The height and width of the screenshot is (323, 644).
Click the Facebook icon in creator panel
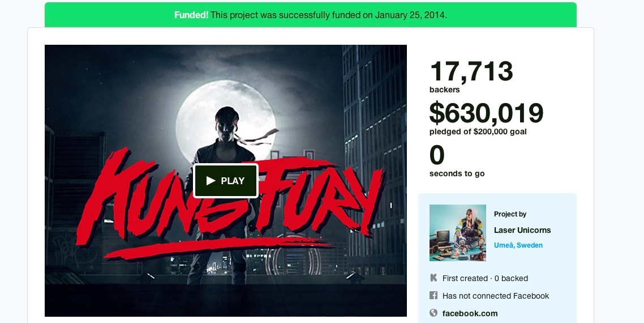point(433,296)
